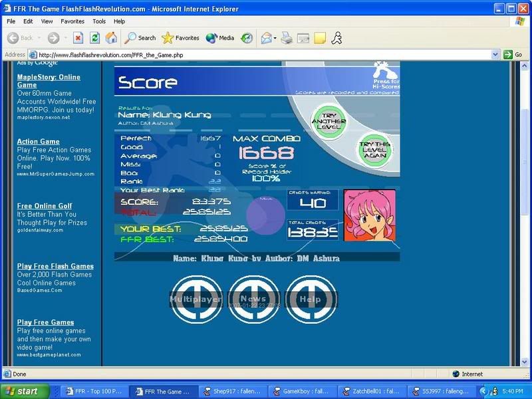Open the Free Online Golf ad link

tap(45, 206)
